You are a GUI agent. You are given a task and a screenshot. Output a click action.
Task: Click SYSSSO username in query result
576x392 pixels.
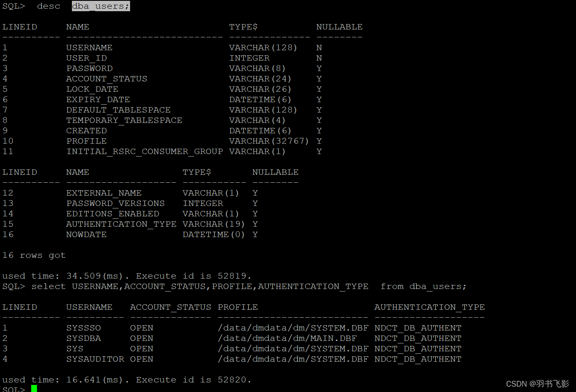point(84,328)
